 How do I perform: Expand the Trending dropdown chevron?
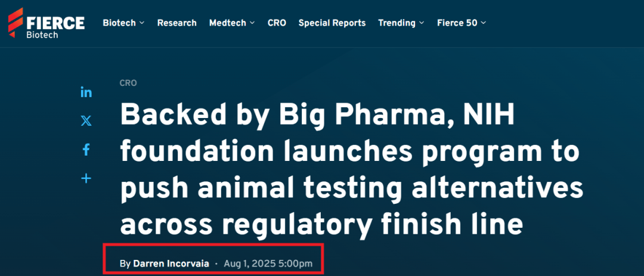(x=422, y=23)
